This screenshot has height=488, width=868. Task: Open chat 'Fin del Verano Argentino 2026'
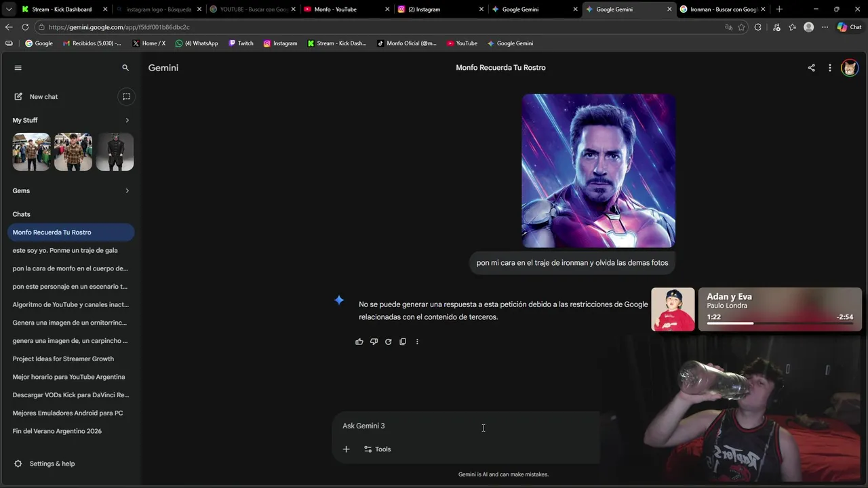(71, 431)
